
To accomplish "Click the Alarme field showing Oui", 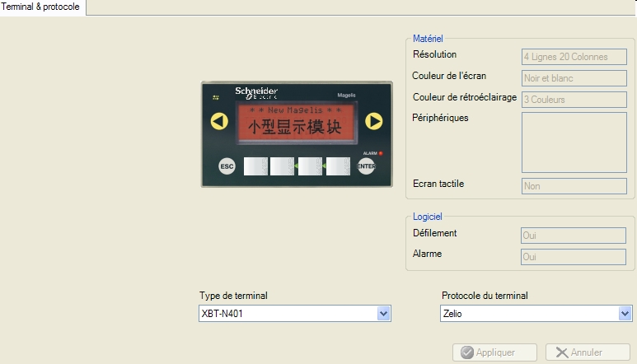I will 574,257.
